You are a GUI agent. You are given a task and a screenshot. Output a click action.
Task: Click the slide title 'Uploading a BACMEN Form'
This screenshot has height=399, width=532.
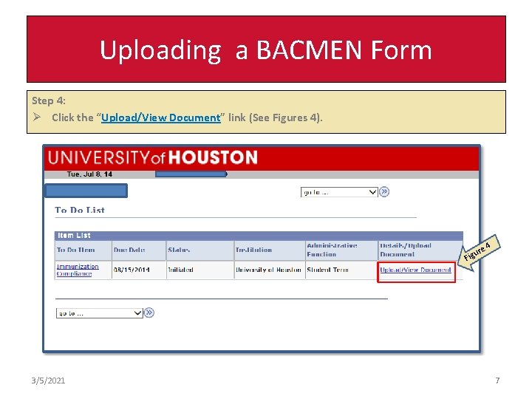point(266,50)
